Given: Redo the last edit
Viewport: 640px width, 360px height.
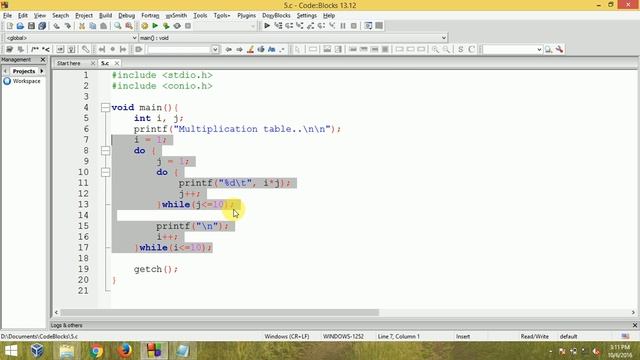Looking at the screenshot, I should tap(67, 26).
